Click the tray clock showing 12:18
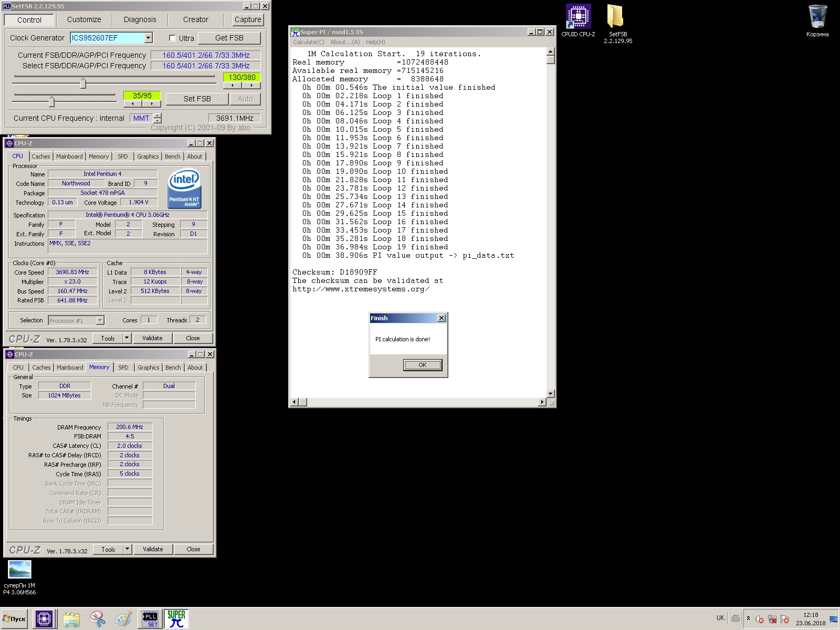 [x=810, y=619]
